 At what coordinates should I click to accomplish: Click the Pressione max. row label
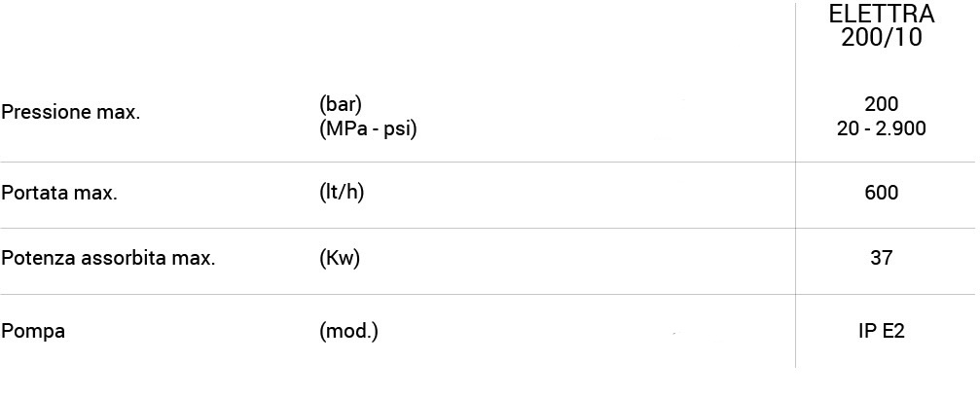coord(71,113)
